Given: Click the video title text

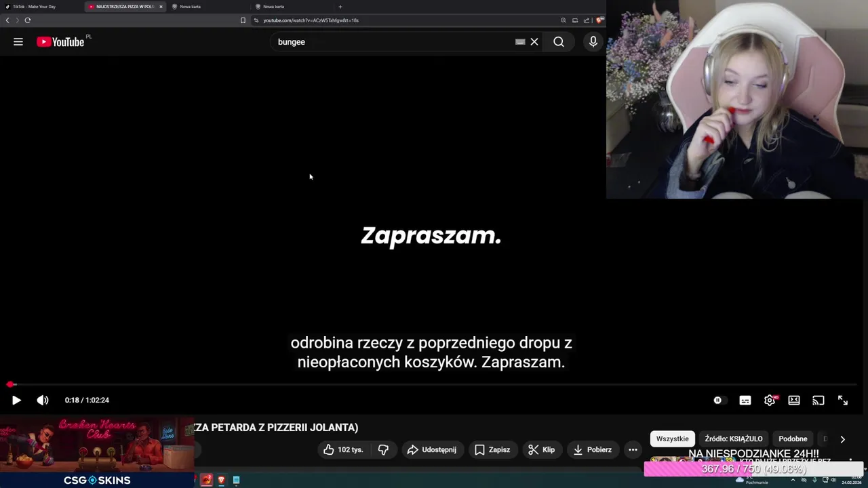Looking at the screenshot, I should [x=276, y=428].
